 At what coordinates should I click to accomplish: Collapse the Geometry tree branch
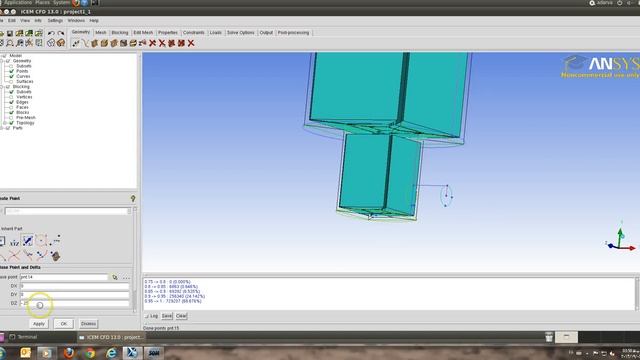pos(2,61)
